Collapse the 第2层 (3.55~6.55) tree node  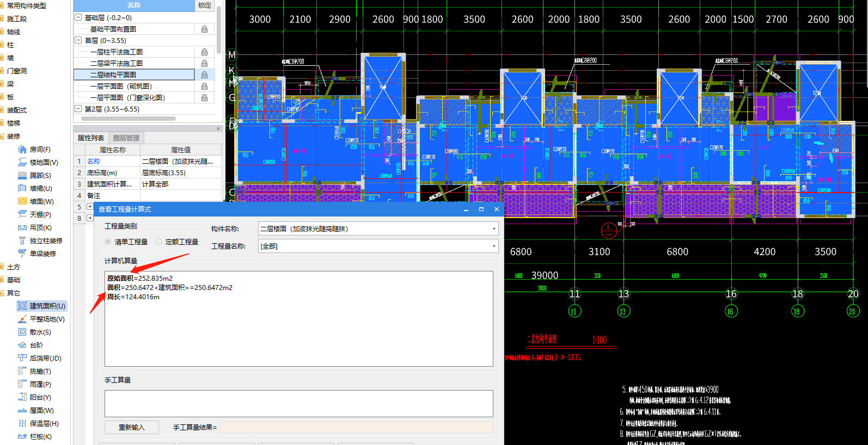(78, 109)
